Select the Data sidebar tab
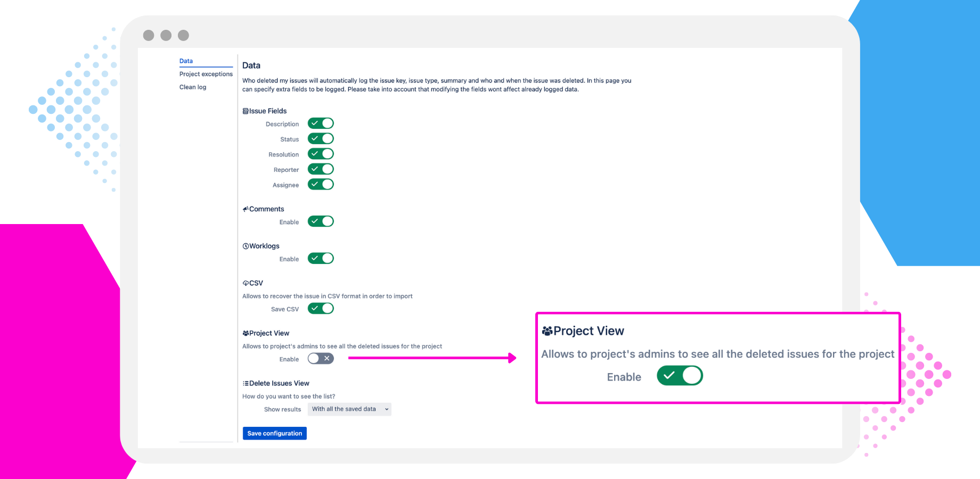The width and height of the screenshot is (980, 479). click(x=186, y=61)
